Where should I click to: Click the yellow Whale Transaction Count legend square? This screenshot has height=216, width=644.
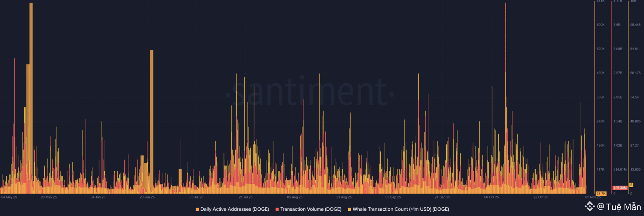350,209
